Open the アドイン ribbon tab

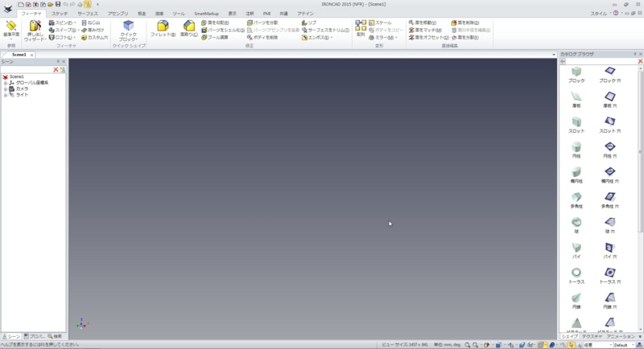click(x=306, y=14)
